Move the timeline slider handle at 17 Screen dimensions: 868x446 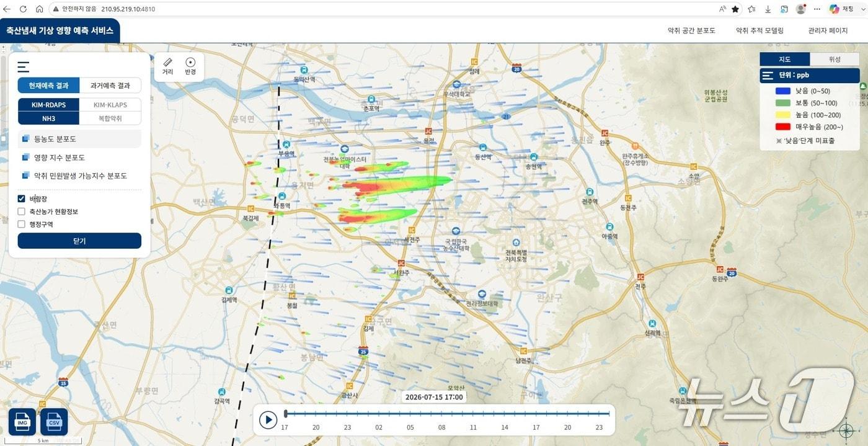pyautogui.click(x=285, y=414)
